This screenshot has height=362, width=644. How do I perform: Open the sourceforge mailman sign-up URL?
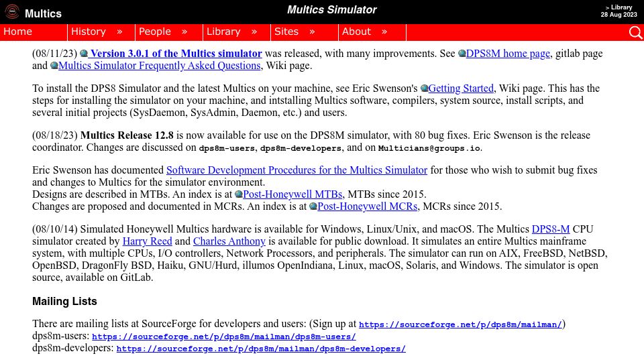(x=460, y=324)
